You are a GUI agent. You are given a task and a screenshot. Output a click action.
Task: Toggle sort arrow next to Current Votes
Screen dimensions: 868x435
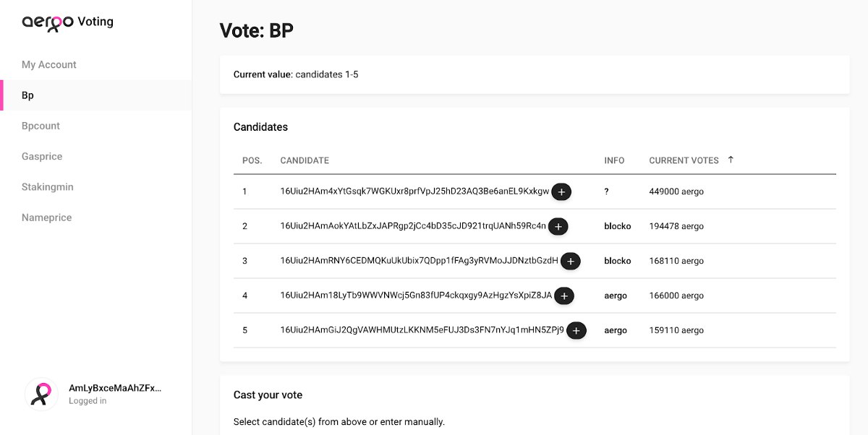pyautogui.click(x=731, y=160)
